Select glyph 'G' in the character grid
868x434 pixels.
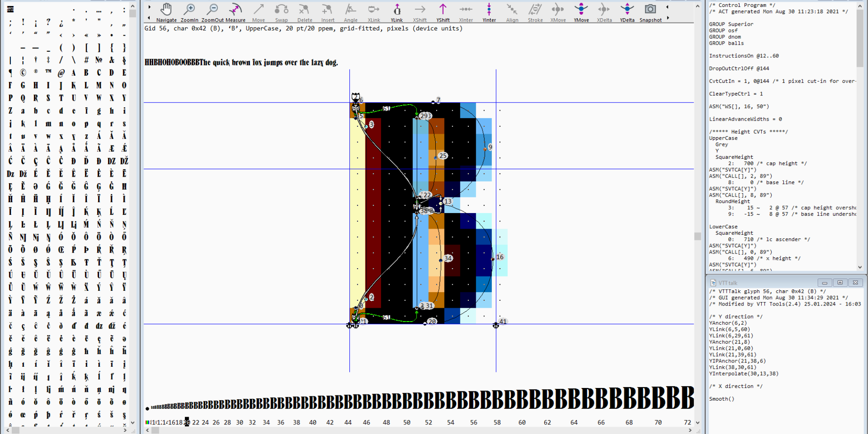tap(23, 85)
